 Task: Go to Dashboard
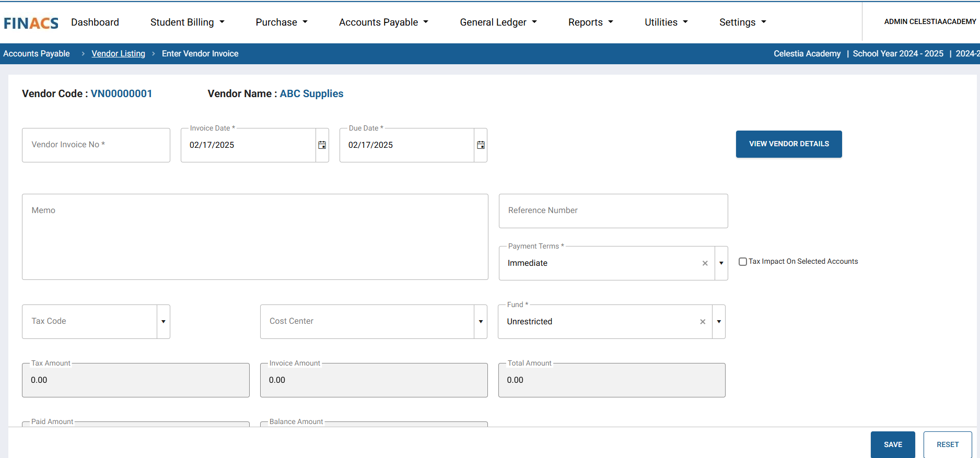(x=95, y=22)
